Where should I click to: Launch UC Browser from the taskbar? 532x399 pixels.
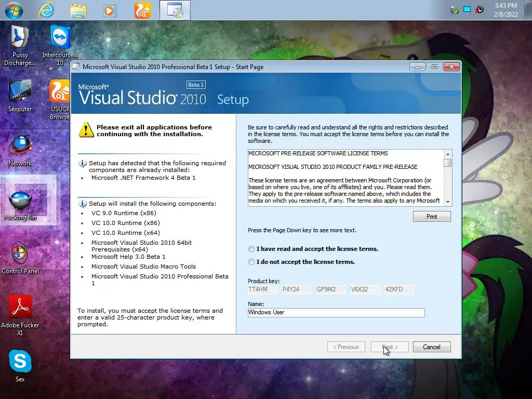(x=142, y=10)
